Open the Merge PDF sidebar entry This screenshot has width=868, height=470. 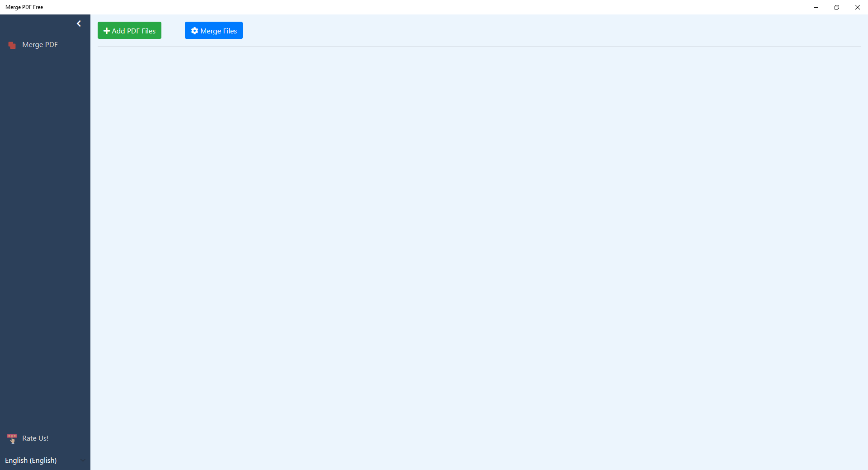[45, 45]
